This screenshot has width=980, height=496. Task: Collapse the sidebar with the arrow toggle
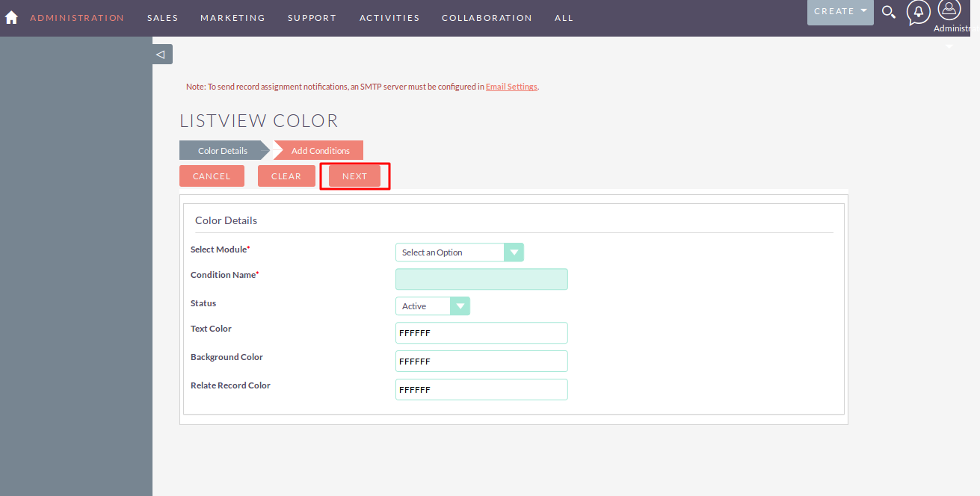tap(162, 55)
